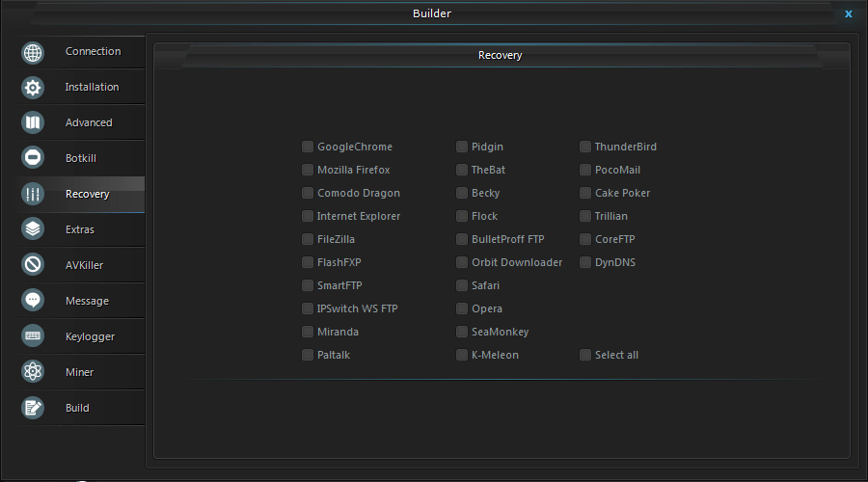Image resolution: width=868 pixels, height=482 pixels.
Task: Click the atom icon beside Miner
Action: pos(33,371)
